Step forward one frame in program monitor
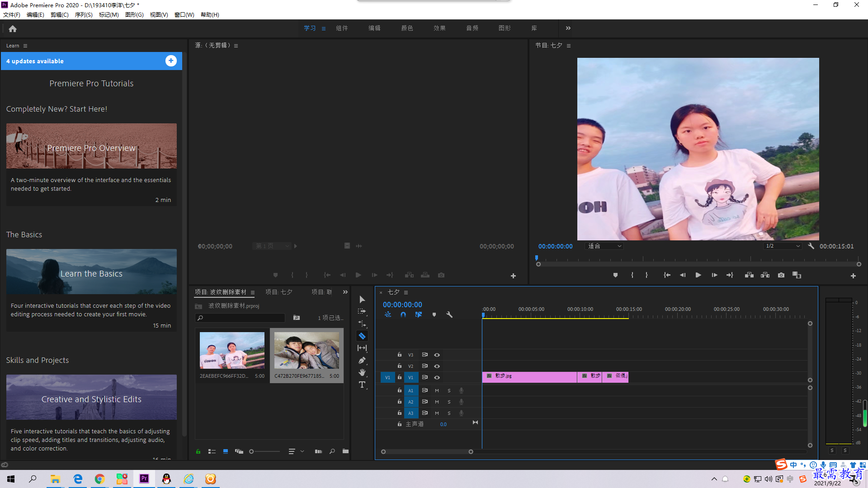The width and height of the screenshot is (868, 488). coord(714,275)
